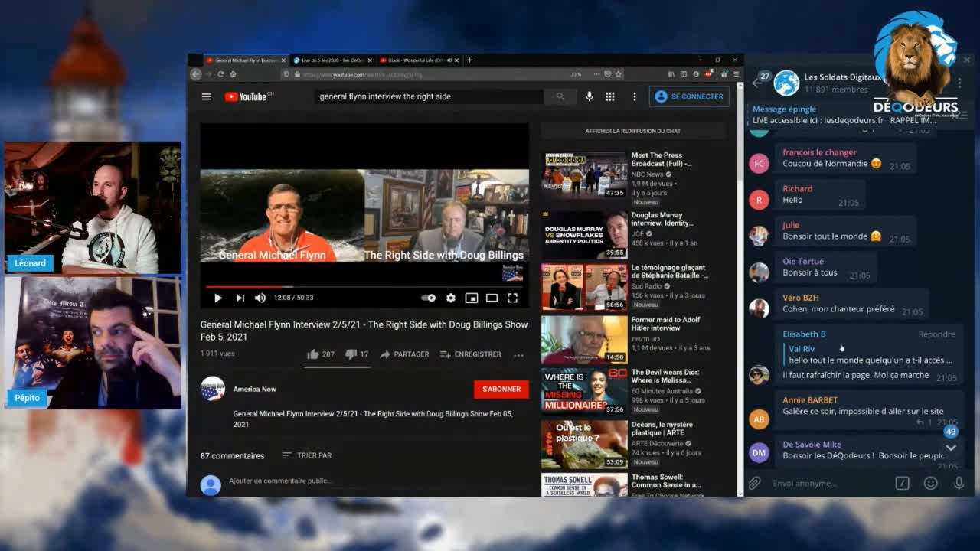The width and height of the screenshot is (980, 551).
Task: Click Telegram message input field
Action: [x=831, y=483]
